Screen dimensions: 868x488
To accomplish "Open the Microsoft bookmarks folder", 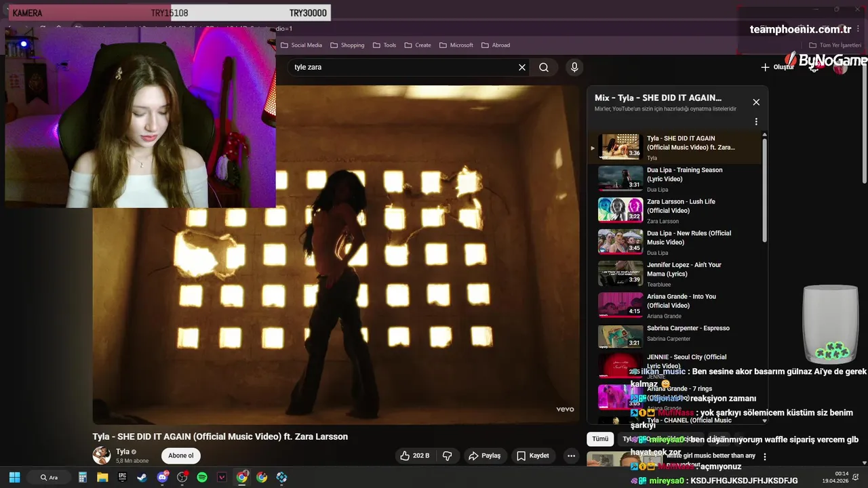I will coord(456,45).
